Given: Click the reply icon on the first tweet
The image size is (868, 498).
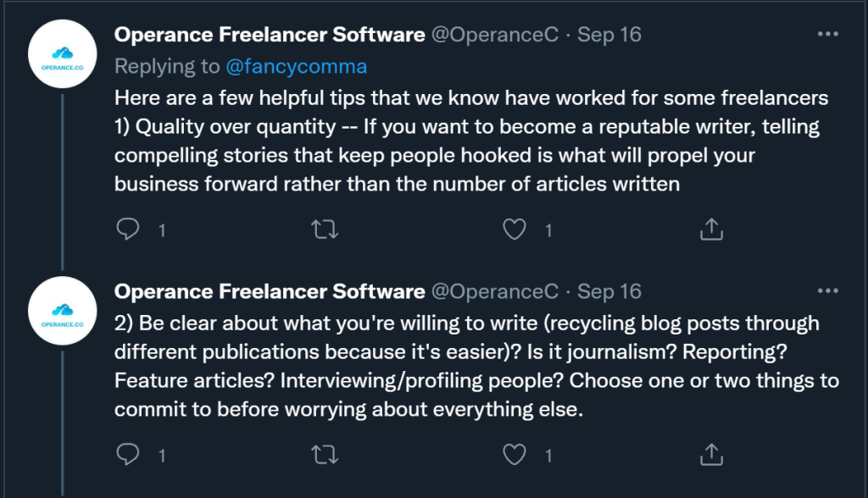Looking at the screenshot, I should [128, 229].
